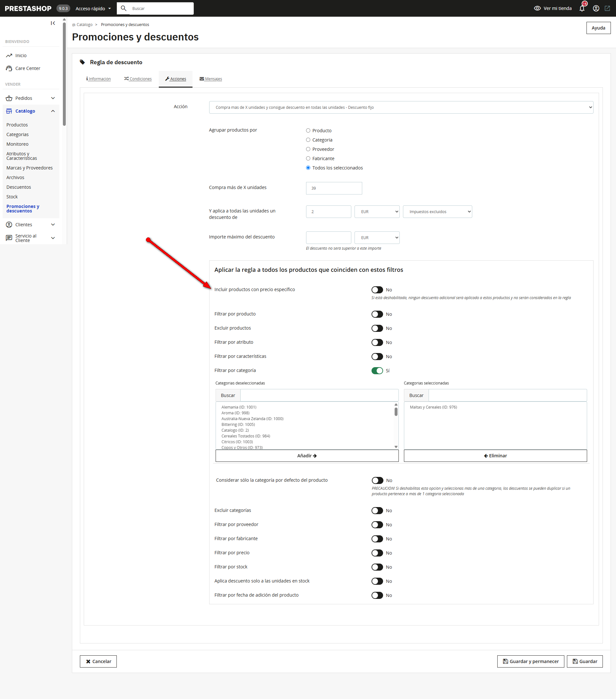
Task: Open the discount currency EUR dropdown
Action: 377,212
